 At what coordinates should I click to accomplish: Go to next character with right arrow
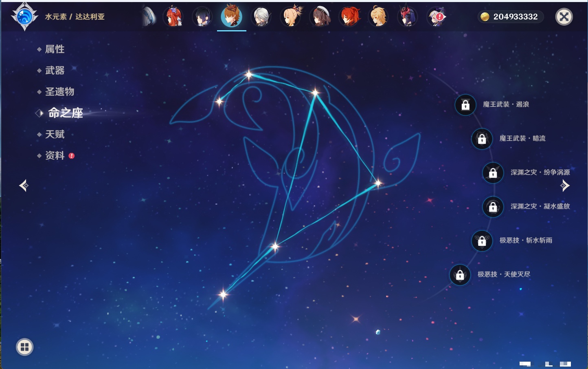pos(565,186)
